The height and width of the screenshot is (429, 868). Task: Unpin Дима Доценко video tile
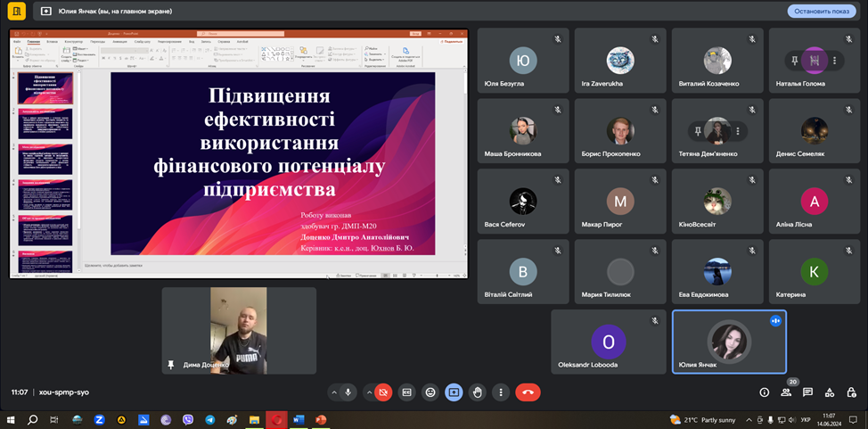(x=171, y=365)
